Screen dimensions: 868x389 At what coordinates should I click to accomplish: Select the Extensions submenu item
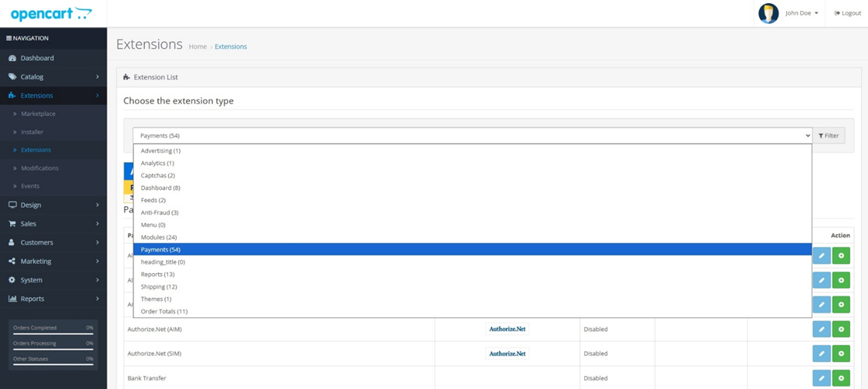(x=53, y=150)
